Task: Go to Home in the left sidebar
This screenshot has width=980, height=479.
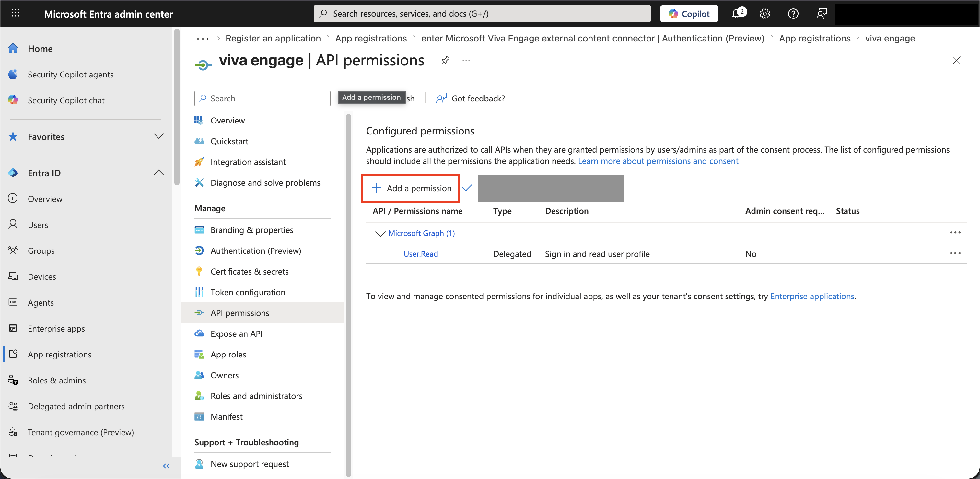Action: tap(40, 48)
